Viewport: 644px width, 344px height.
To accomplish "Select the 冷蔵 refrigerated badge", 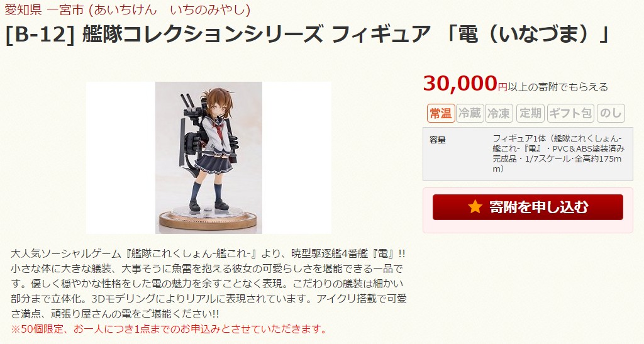I will click(x=470, y=113).
